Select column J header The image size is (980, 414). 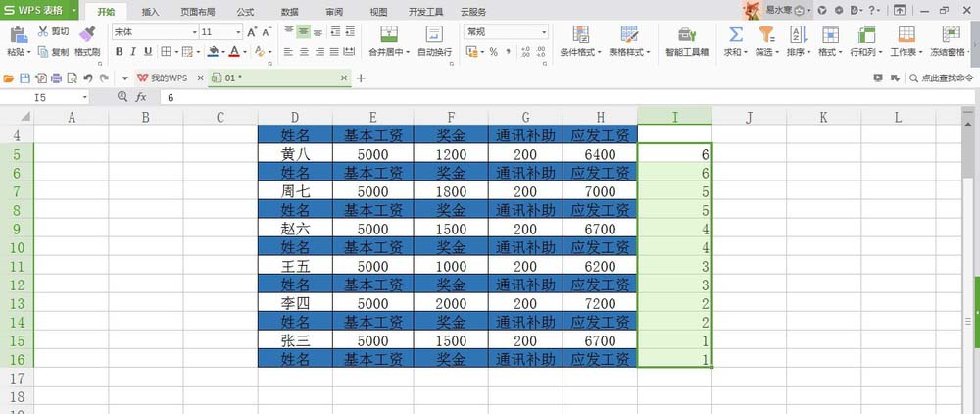[x=749, y=117]
